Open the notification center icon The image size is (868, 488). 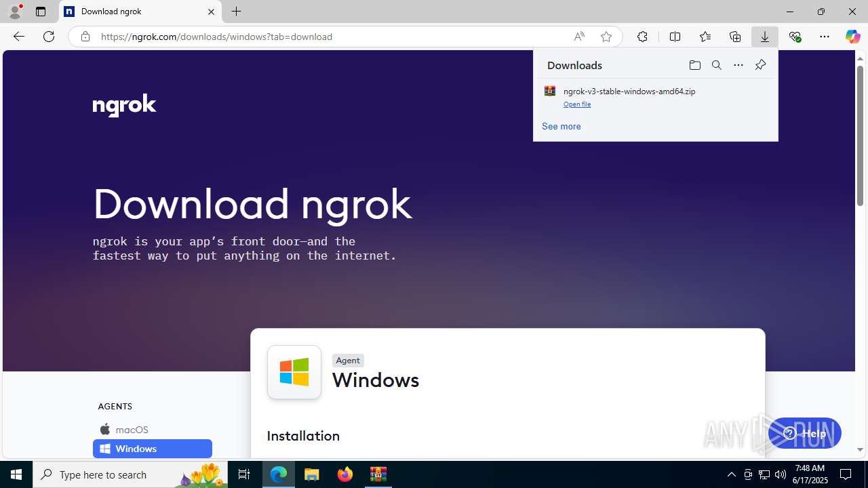pos(846,474)
